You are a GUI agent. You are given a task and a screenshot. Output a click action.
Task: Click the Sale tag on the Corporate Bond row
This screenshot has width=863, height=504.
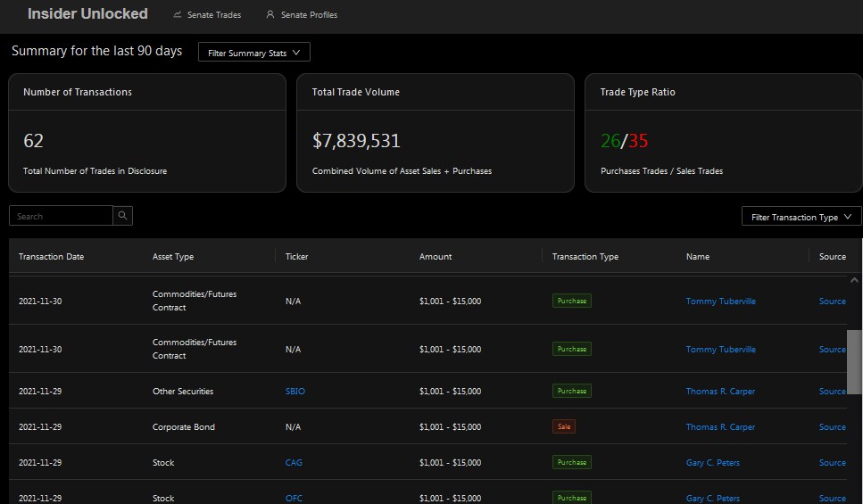point(564,426)
